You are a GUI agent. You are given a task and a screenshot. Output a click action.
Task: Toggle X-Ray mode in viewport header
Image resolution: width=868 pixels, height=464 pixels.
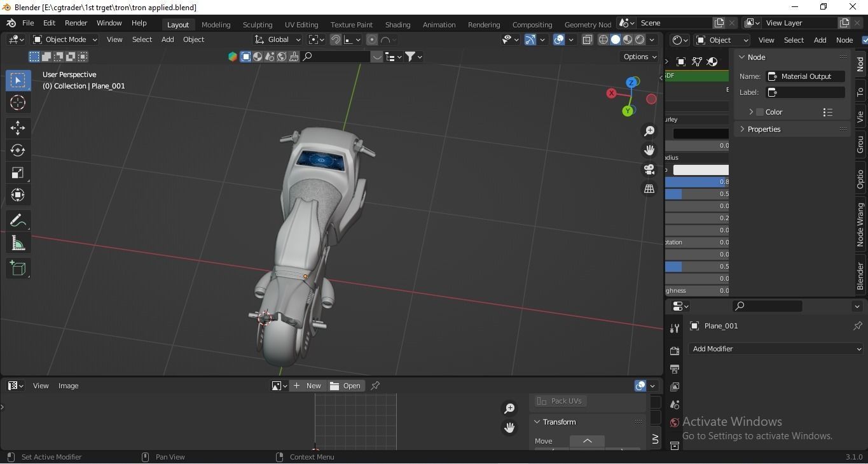coord(587,39)
